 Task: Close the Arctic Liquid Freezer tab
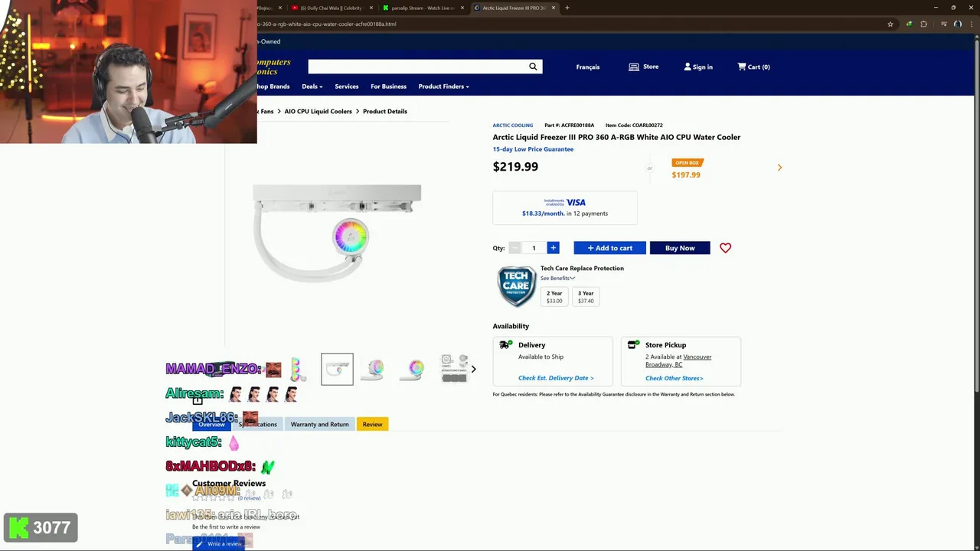tap(554, 8)
